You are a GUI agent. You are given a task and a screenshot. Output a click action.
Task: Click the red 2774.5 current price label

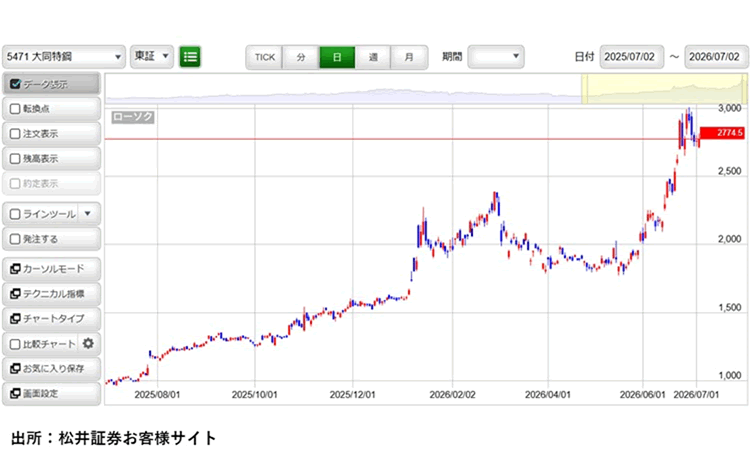[722, 133]
